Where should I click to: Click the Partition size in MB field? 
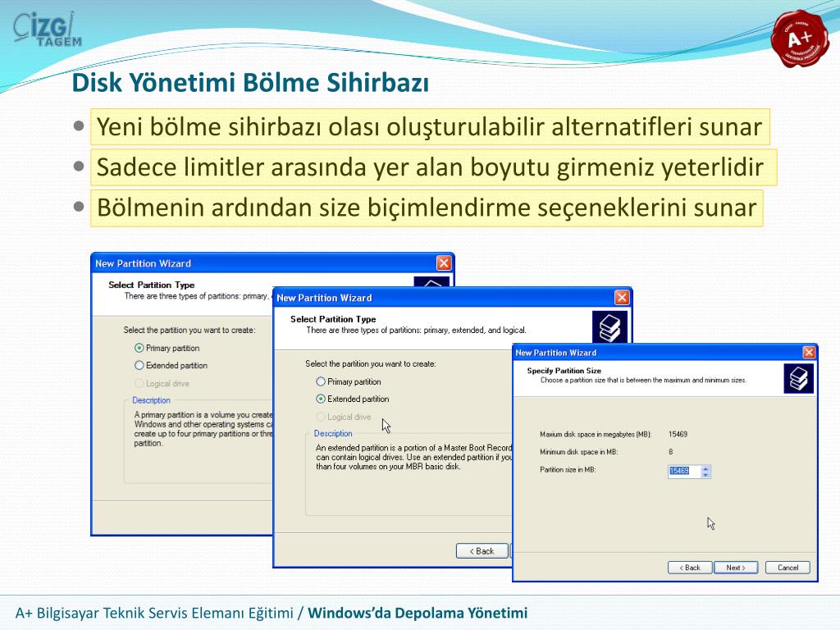coord(685,472)
